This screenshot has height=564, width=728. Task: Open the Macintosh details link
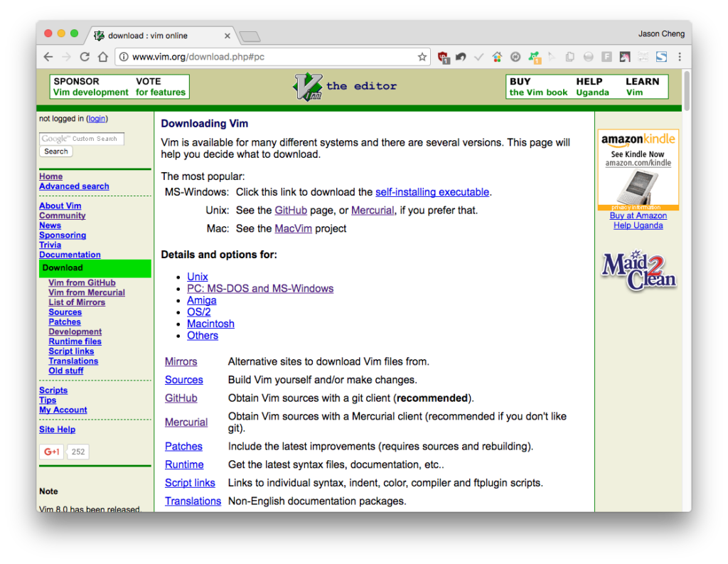click(210, 324)
